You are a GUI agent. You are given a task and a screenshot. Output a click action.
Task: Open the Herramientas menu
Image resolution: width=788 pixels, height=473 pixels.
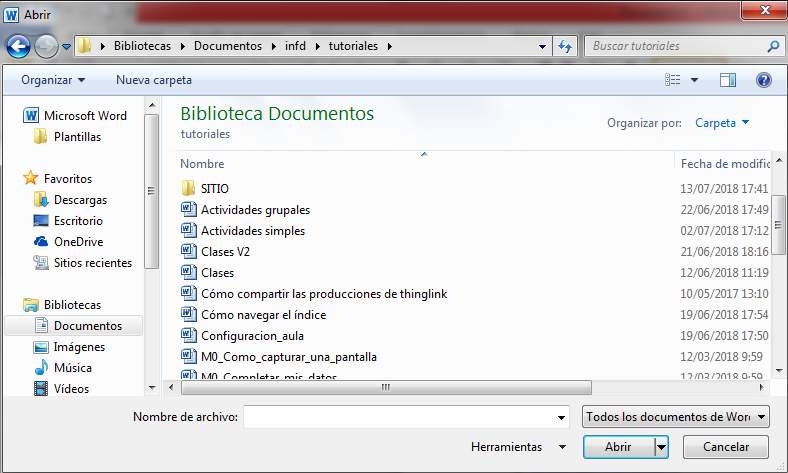tap(517, 447)
